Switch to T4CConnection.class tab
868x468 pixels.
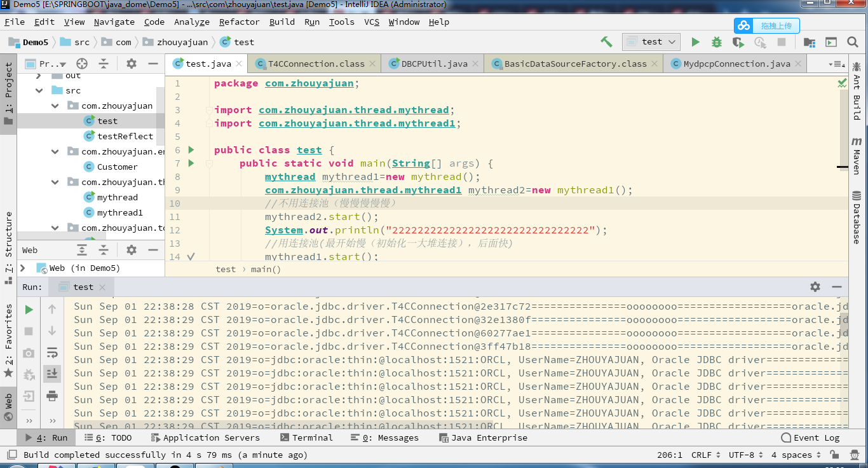pos(314,64)
